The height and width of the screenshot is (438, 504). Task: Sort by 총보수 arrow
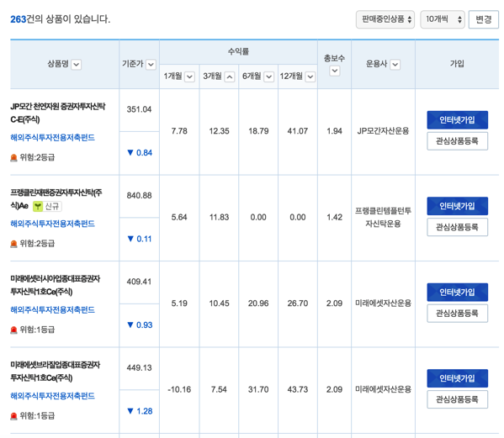coord(335,71)
